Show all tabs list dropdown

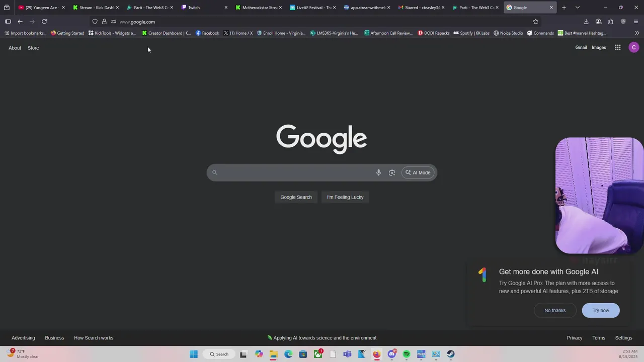(578, 8)
